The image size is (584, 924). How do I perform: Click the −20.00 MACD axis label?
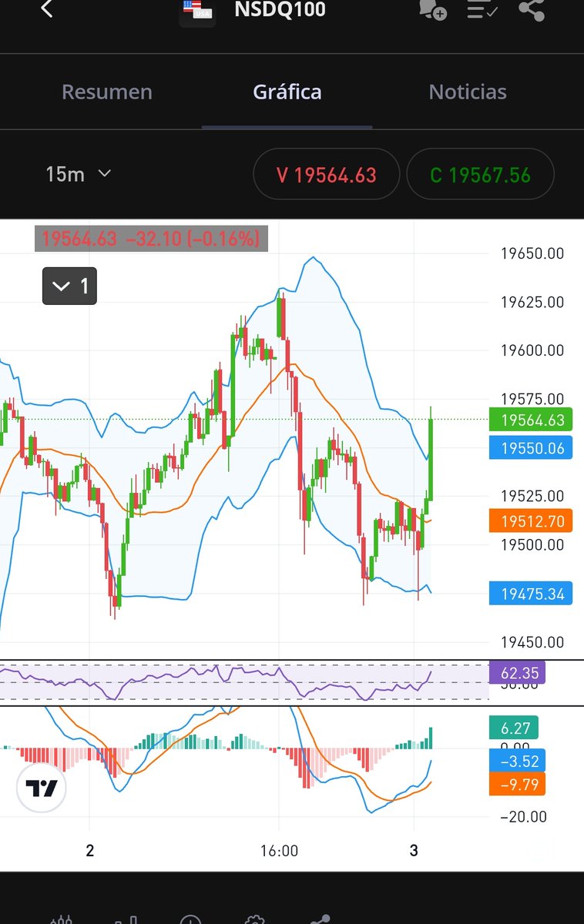point(523,817)
